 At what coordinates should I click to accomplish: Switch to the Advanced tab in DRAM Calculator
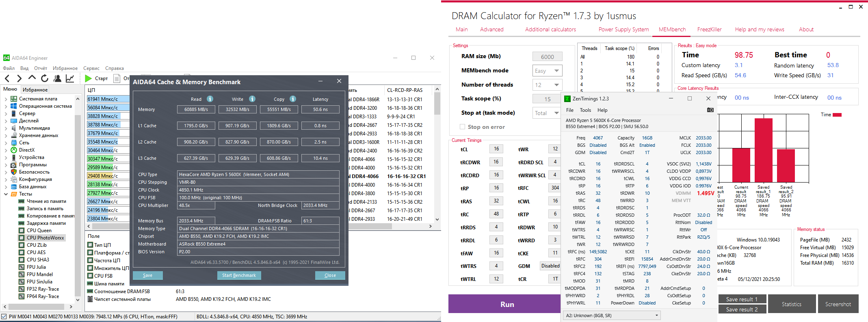coord(491,29)
